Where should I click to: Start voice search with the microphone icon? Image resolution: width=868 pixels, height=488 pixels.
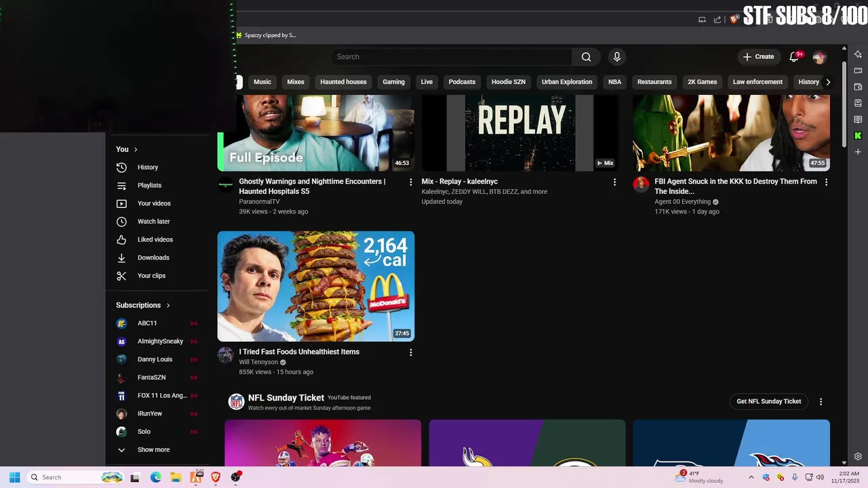coord(616,57)
